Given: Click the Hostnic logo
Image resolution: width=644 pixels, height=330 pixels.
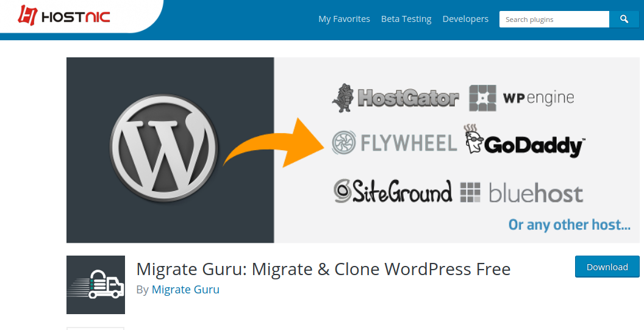Looking at the screenshot, I should [x=63, y=16].
